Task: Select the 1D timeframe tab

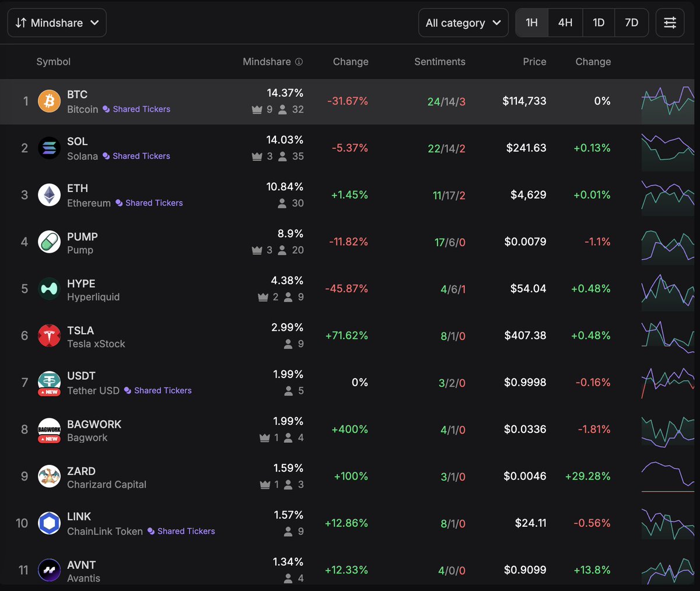Action: pos(598,23)
